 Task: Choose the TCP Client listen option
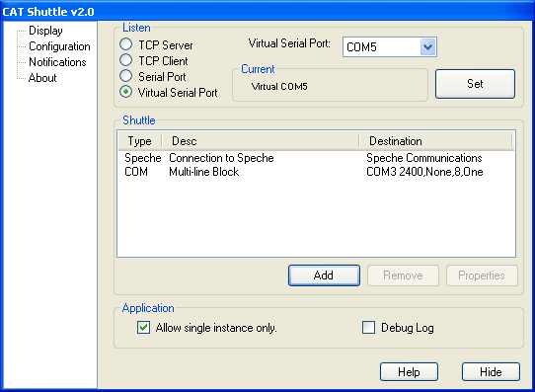(x=126, y=59)
